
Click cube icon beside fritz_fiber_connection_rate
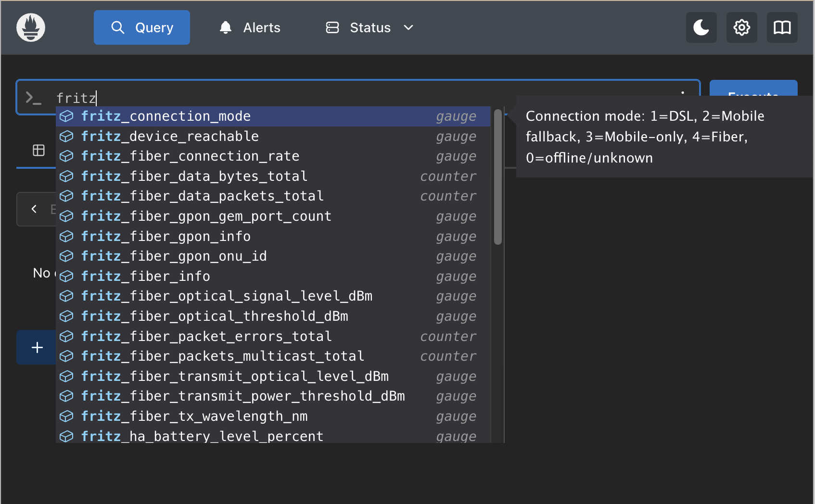coord(66,156)
